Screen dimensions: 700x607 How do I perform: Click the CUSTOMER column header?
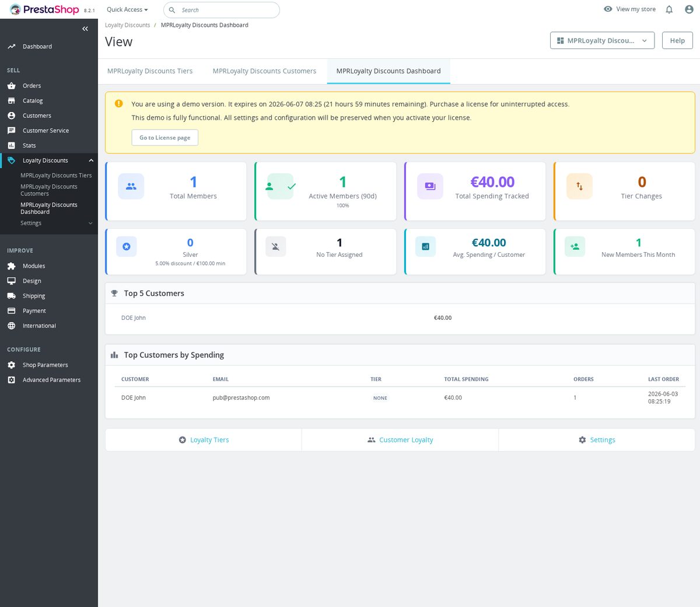[135, 379]
